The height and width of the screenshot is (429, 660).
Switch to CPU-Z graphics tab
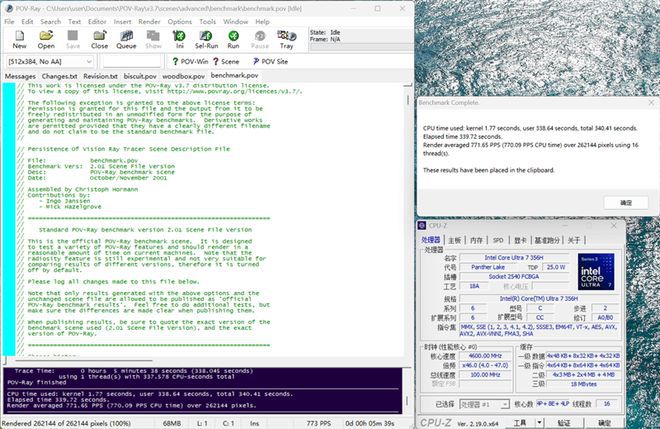520,240
